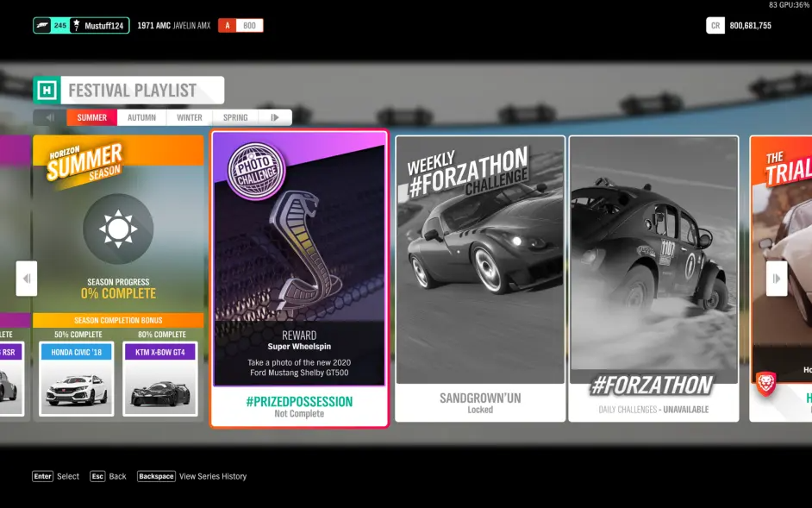Click the Festival Playlist title
Screen dimensions: 812x508
pyautogui.click(x=133, y=91)
